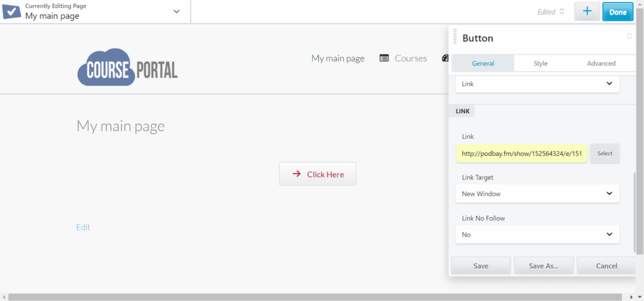This screenshot has height=301, width=644.
Task: Click the Edit link below the page
Action: pyautogui.click(x=83, y=227)
